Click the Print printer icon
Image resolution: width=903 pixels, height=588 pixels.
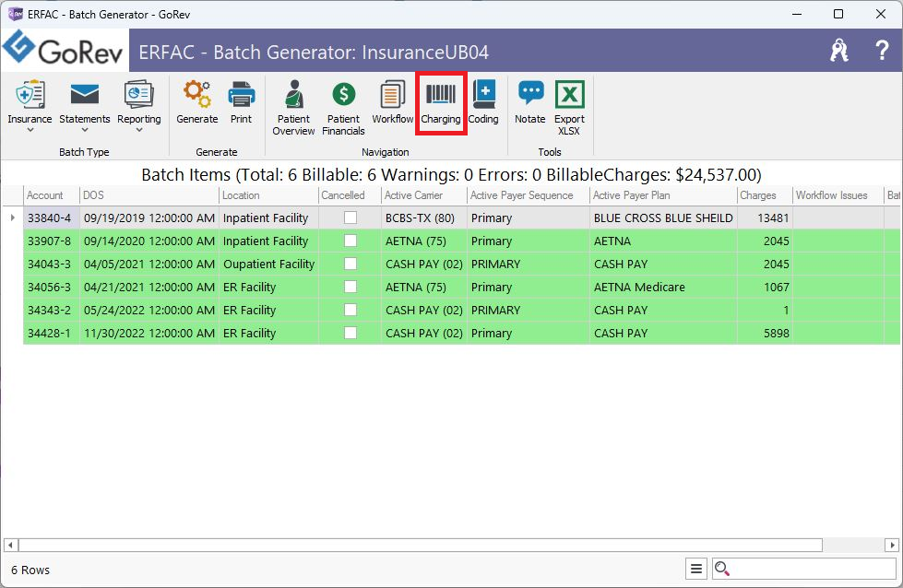pos(242,94)
